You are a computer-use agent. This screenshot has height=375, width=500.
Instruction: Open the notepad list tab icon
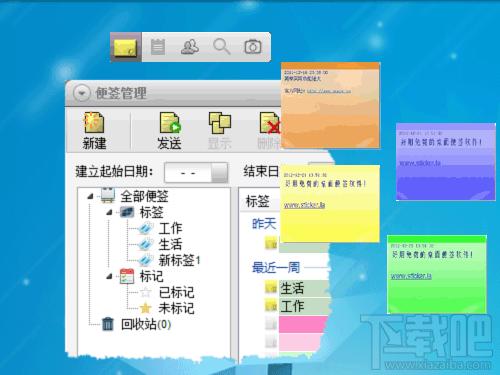(158, 47)
